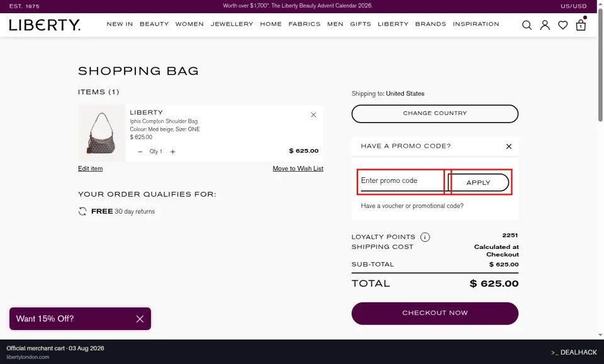Open the Brands menu
604x364 pixels.
pos(430,24)
